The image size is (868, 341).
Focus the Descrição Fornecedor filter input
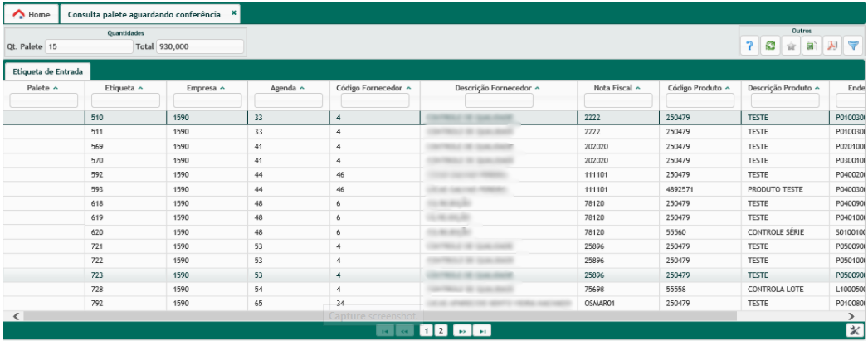[x=500, y=100]
